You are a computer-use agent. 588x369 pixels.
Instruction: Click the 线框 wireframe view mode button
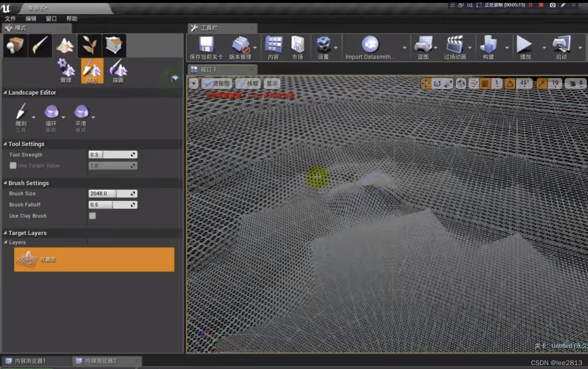(248, 83)
